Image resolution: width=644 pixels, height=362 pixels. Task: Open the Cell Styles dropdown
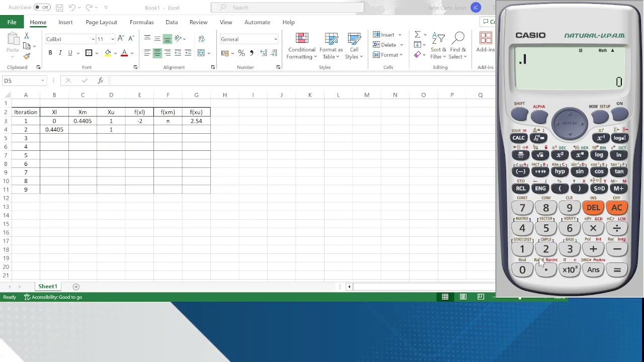[354, 46]
